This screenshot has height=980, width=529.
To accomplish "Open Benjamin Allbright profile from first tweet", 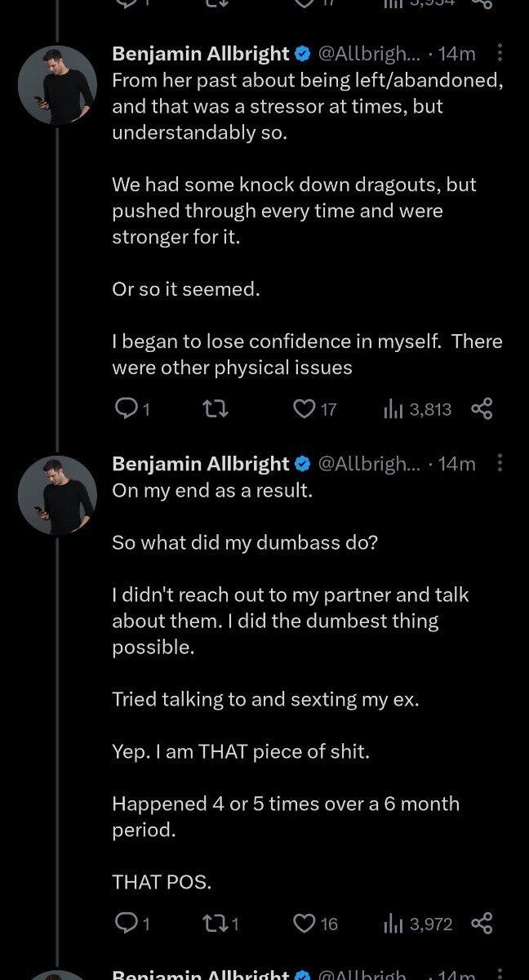I will point(200,54).
